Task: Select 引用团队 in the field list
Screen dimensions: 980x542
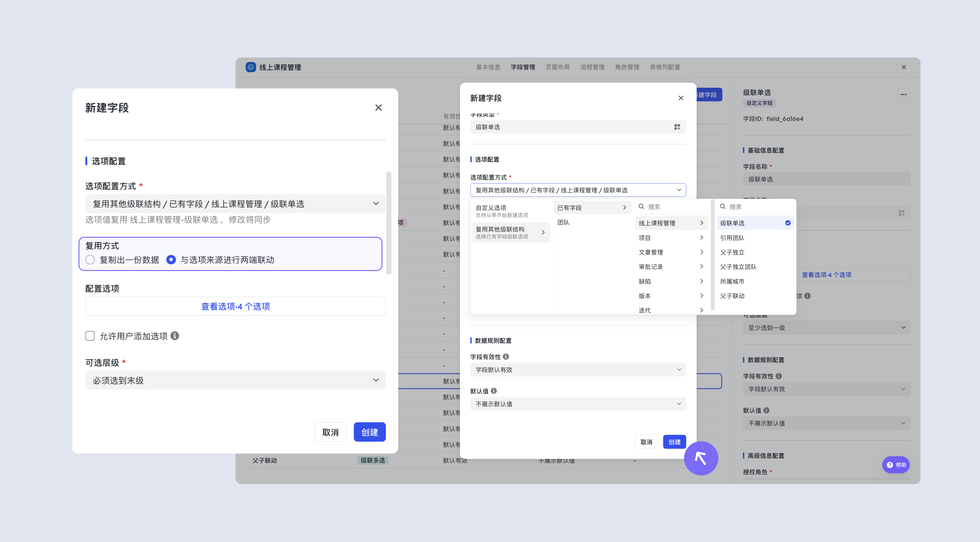Action: coord(755,237)
